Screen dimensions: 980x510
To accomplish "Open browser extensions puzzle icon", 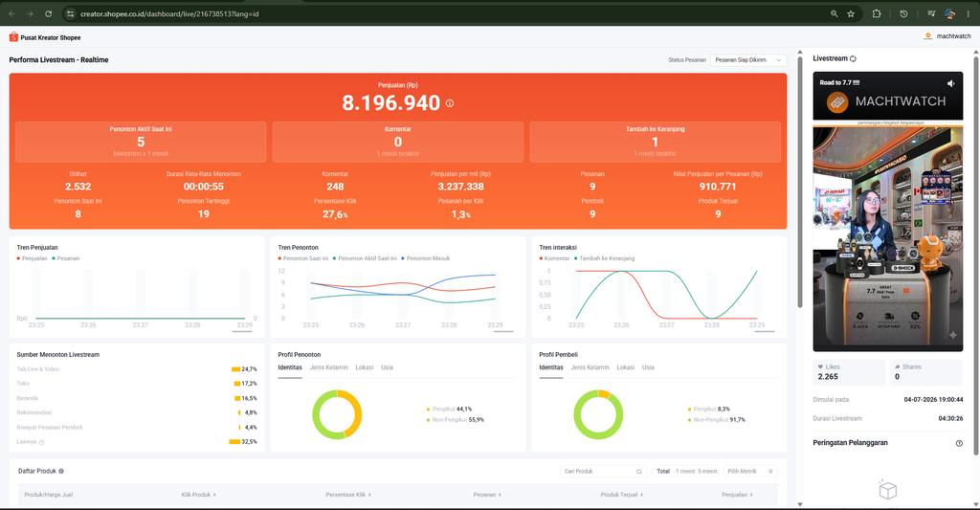I will pyautogui.click(x=877, y=13).
